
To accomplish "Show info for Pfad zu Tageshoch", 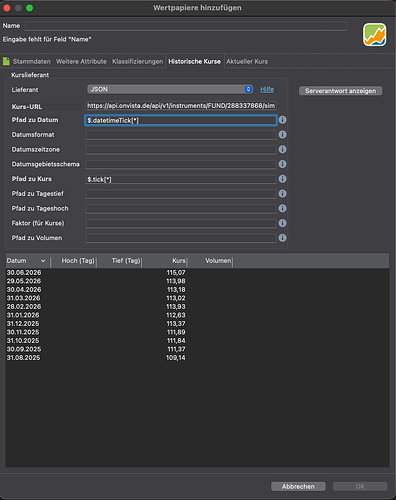I will pos(282,208).
